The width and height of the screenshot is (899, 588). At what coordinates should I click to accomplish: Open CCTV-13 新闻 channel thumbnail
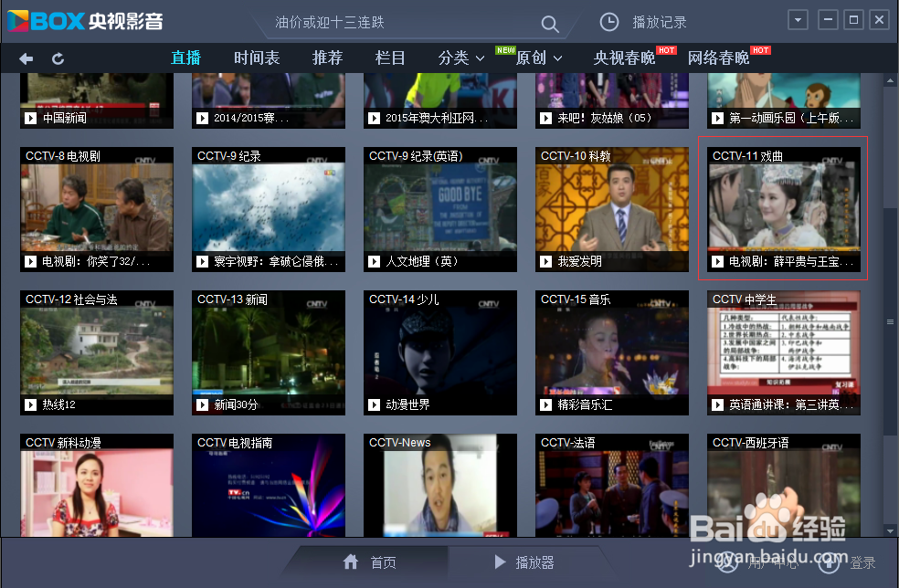click(x=269, y=352)
